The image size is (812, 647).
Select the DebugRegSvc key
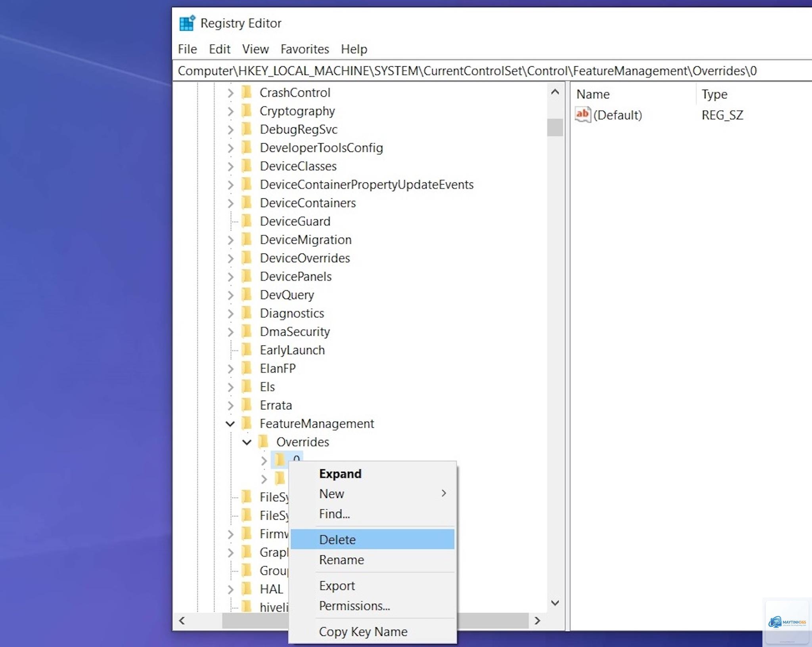coord(299,129)
